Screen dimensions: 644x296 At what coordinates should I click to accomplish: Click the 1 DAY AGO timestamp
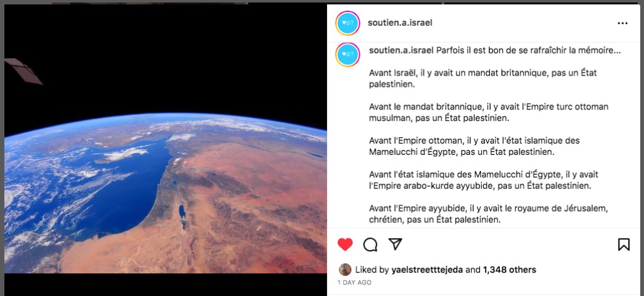354,282
